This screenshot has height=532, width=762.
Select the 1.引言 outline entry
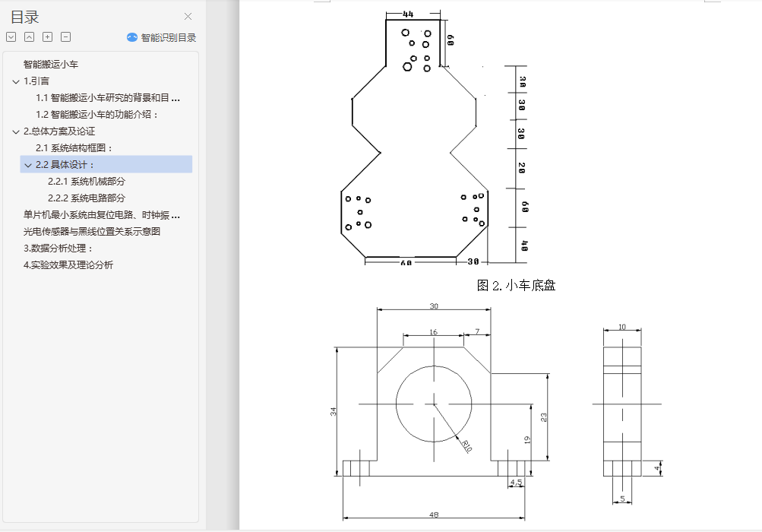[x=36, y=81]
